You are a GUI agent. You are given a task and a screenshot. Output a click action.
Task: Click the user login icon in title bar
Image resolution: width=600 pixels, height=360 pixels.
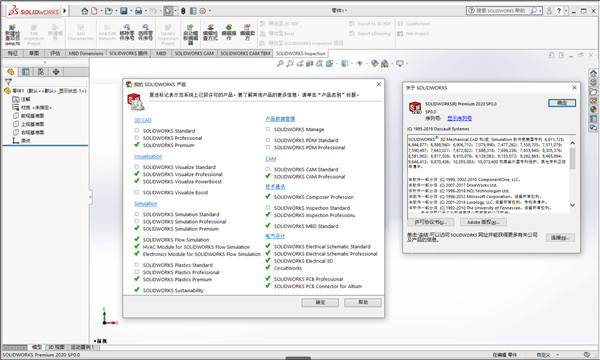click(549, 11)
